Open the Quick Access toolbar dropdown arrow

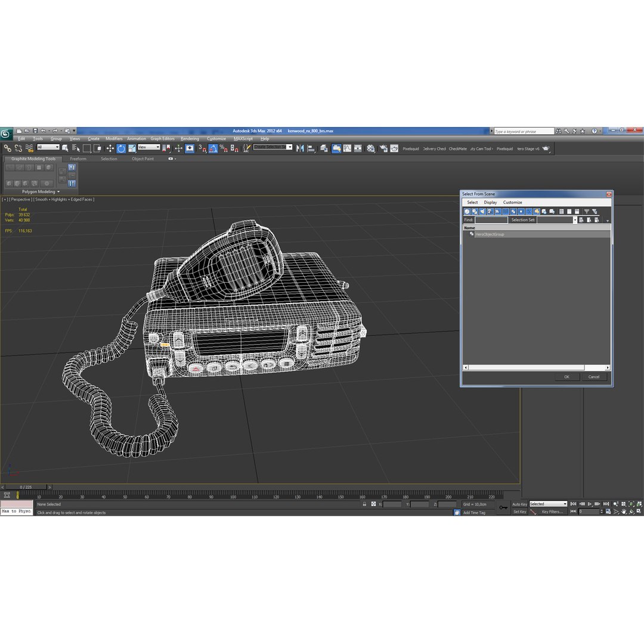tap(75, 131)
